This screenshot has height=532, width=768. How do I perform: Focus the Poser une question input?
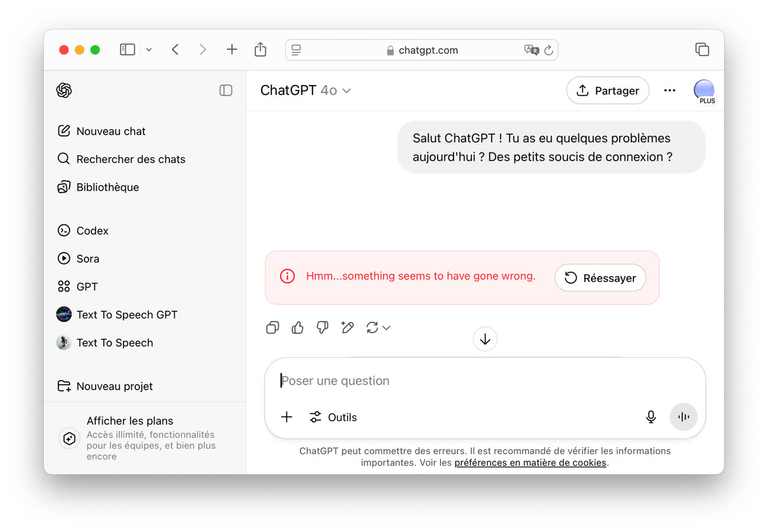(x=484, y=381)
